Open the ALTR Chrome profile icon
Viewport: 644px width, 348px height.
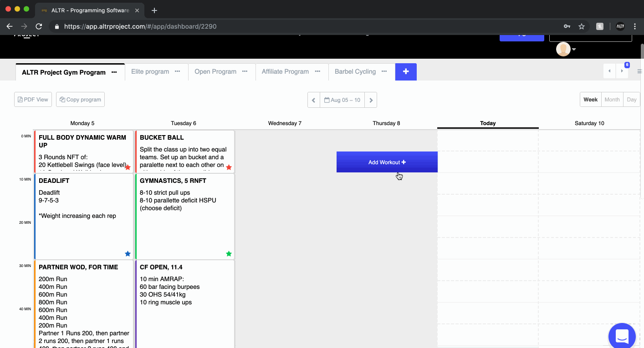[620, 26]
